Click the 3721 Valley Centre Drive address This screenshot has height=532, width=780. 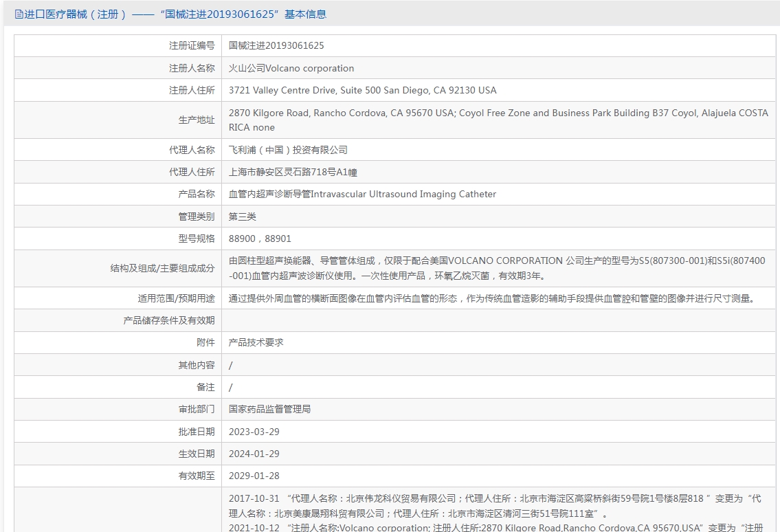click(x=363, y=90)
